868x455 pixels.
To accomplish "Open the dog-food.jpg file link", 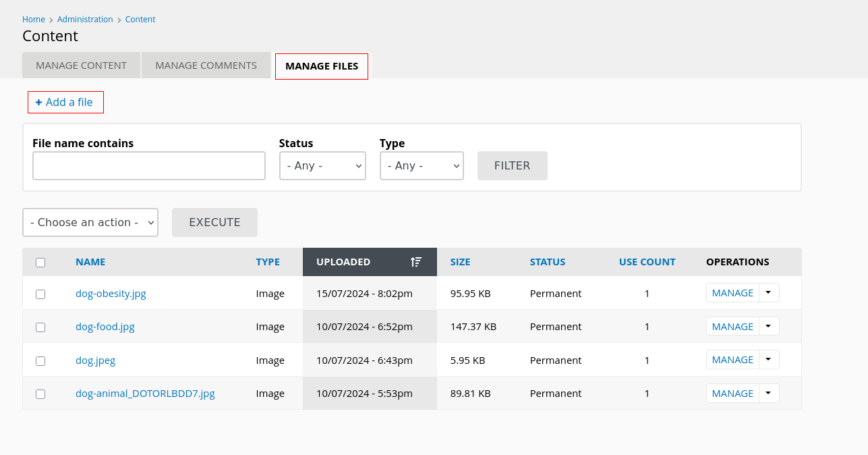I will (x=105, y=327).
